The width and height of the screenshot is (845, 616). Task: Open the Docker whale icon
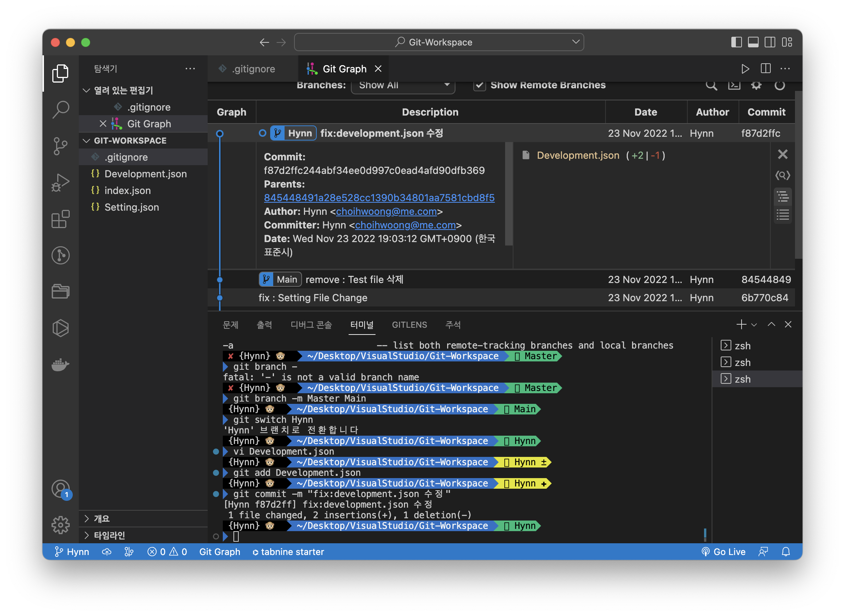click(x=60, y=364)
